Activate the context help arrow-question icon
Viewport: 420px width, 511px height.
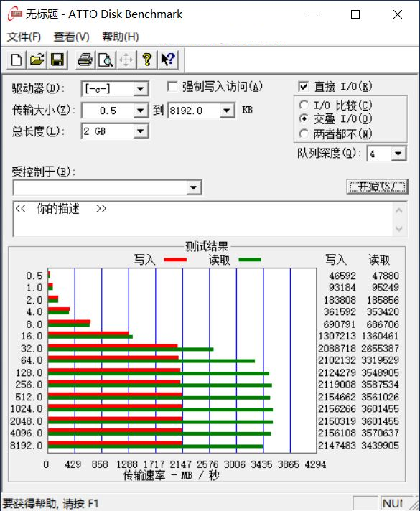pyautogui.click(x=168, y=60)
